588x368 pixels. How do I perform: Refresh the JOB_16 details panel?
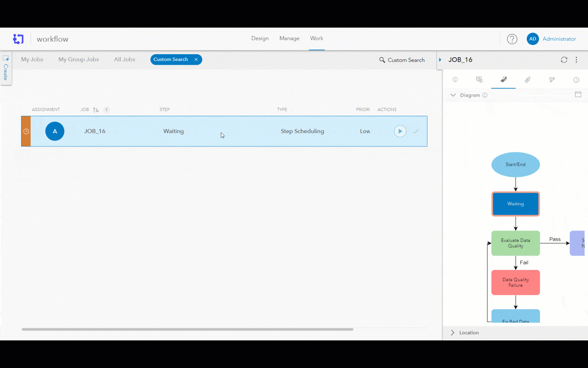click(x=564, y=60)
